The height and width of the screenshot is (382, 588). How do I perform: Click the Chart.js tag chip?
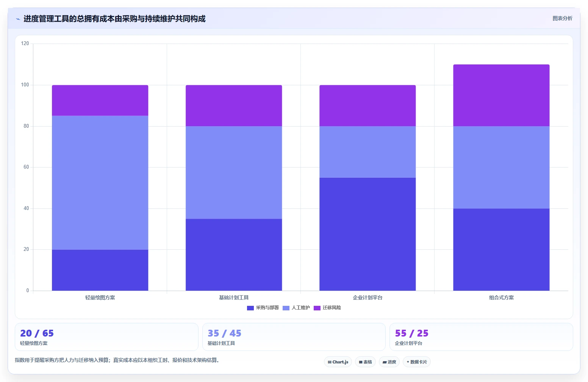point(338,362)
